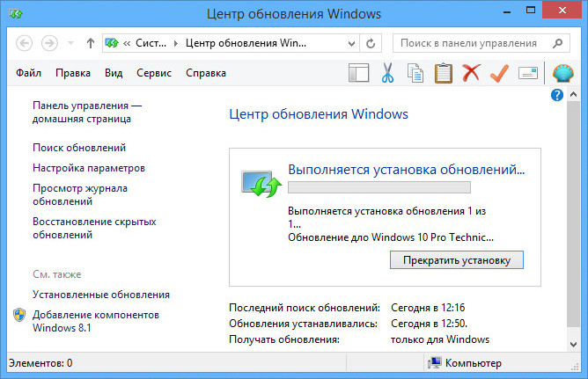
Task: Open Настройка параметров link
Action: coord(89,168)
